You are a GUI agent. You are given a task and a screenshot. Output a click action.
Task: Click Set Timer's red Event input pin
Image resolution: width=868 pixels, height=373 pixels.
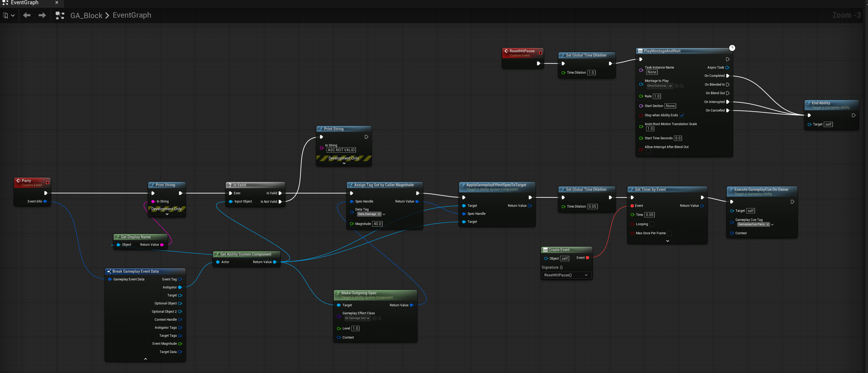point(632,206)
